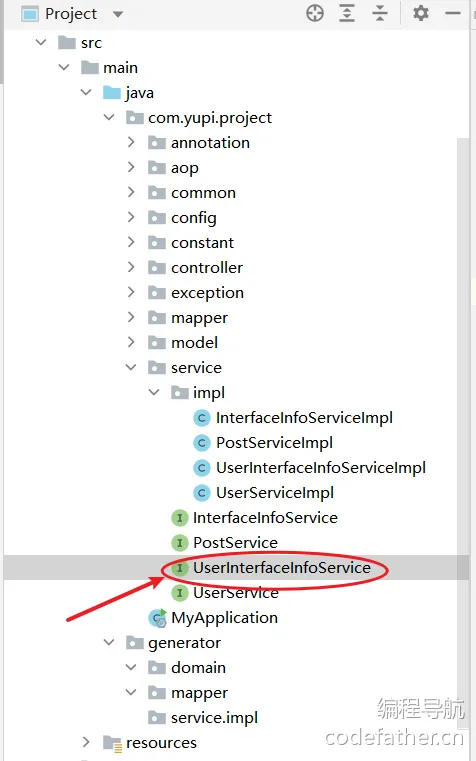Collapse the service package

point(131,367)
